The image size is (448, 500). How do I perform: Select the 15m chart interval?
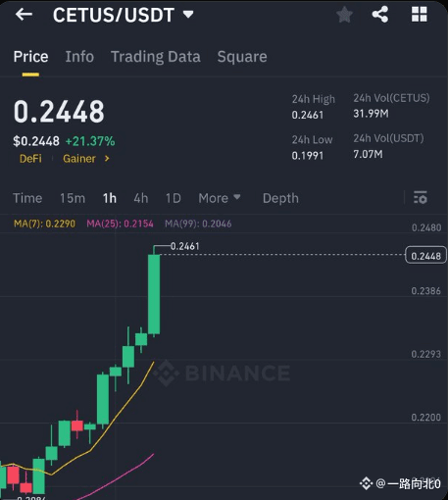coord(73,198)
